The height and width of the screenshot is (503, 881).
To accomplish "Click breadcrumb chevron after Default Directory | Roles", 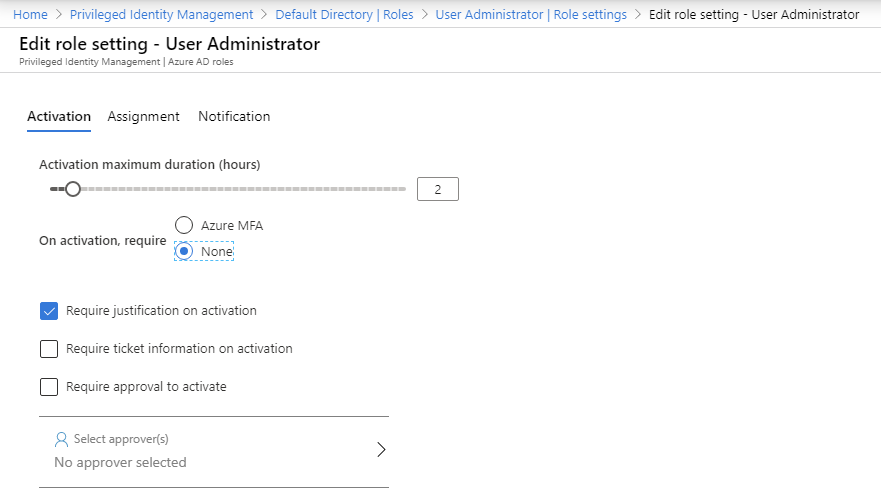I will (x=424, y=15).
